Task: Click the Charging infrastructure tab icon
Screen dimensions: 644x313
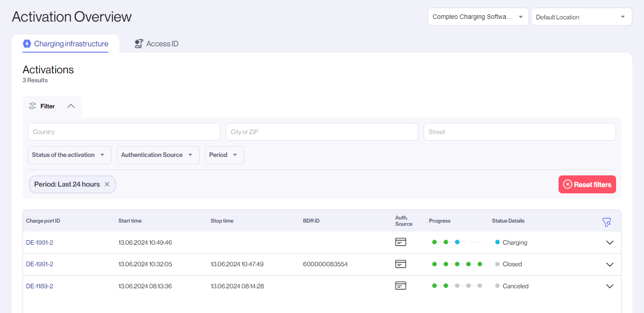Action: pyautogui.click(x=27, y=44)
